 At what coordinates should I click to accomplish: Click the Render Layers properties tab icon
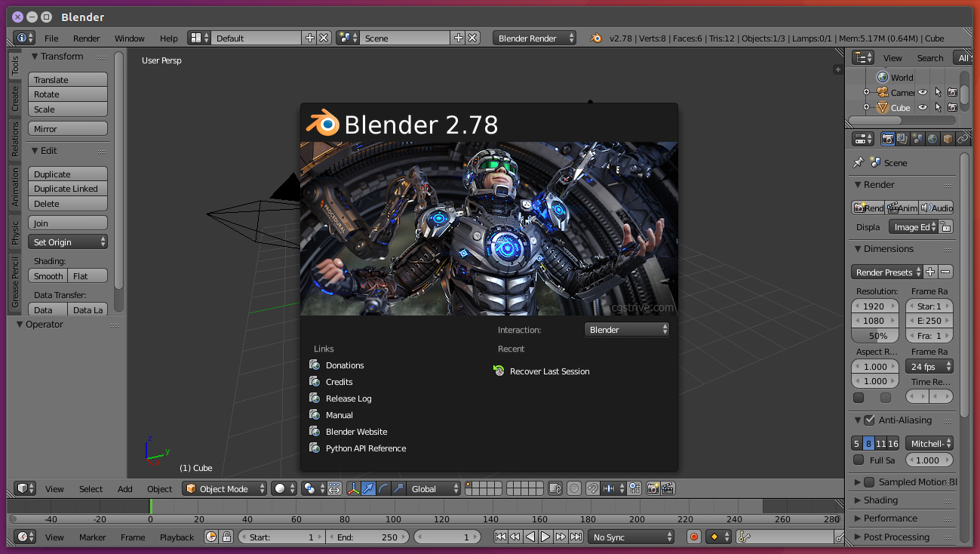(902, 139)
